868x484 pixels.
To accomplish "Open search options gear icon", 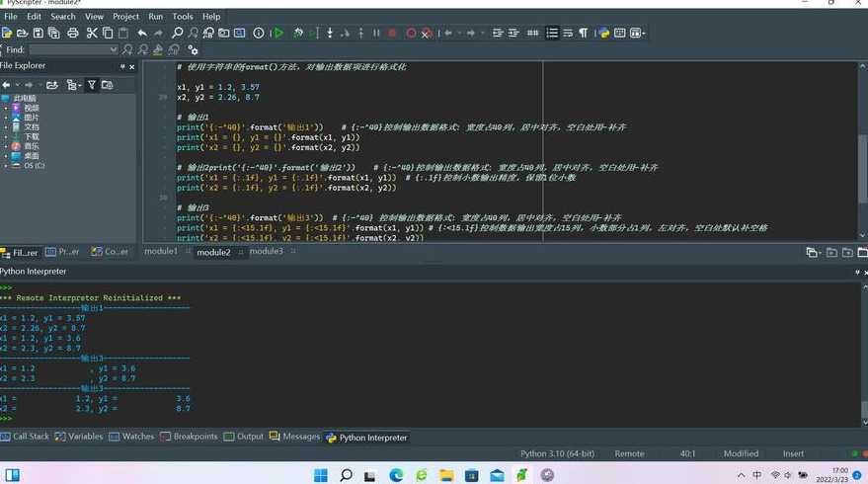I will [193, 49].
